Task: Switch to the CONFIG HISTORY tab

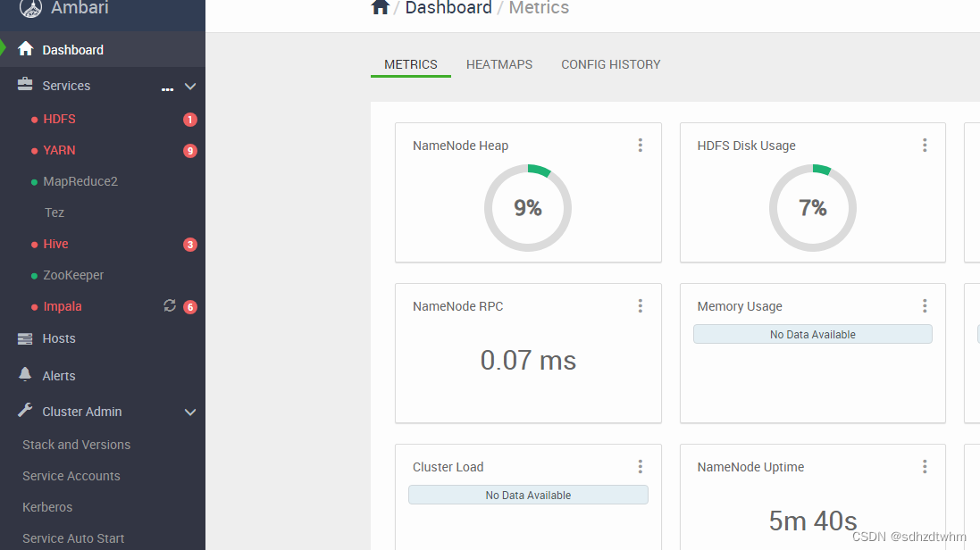Action: pyautogui.click(x=611, y=64)
